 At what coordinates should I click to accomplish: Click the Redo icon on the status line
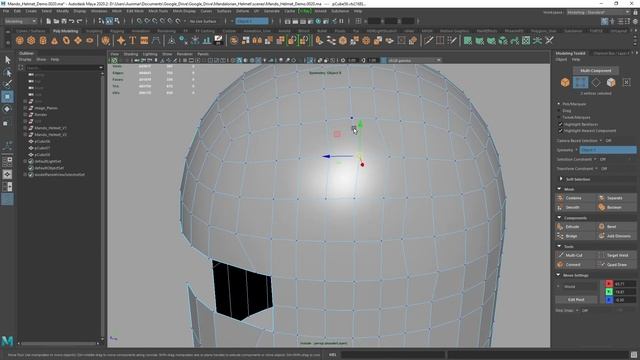click(x=80, y=21)
